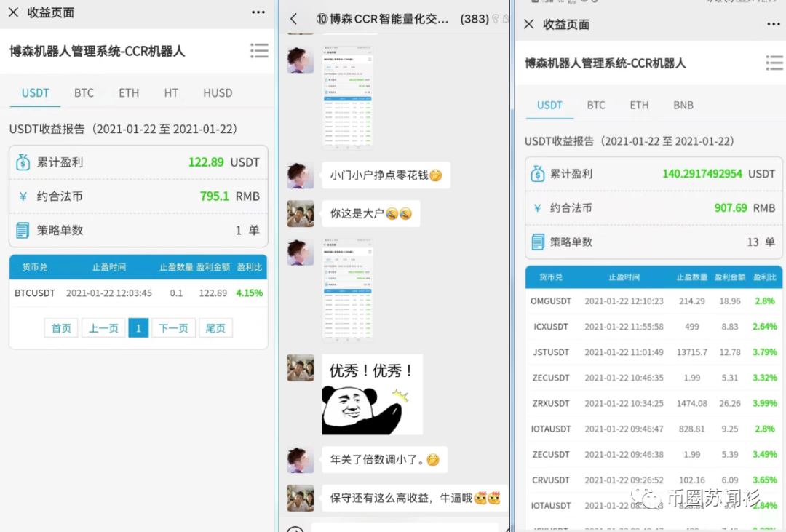This screenshot has height=532, width=786.
Task: Close the left 收益页面 panel with X
Action: (13, 12)
